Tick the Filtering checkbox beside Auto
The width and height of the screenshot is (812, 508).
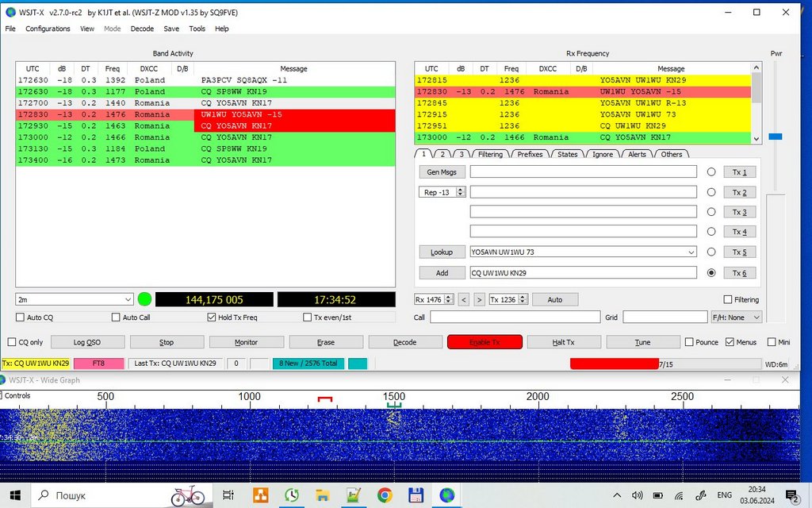click(x=728, y=299)
